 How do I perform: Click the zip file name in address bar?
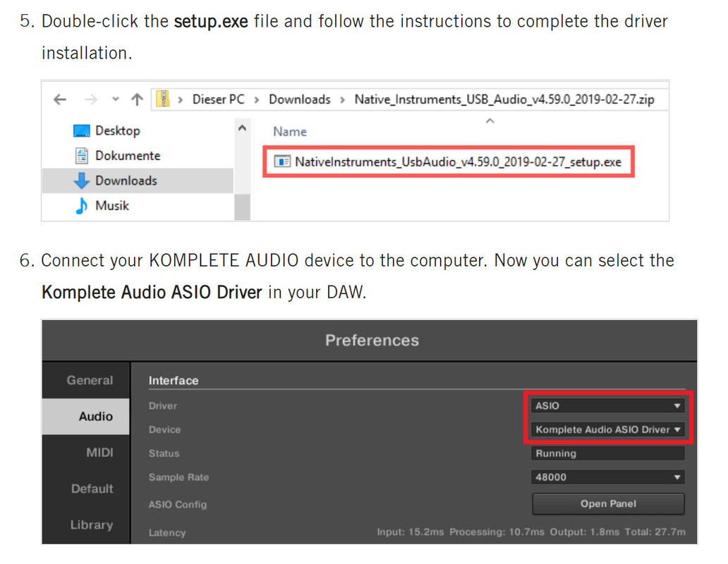click(x=504, y=99)
